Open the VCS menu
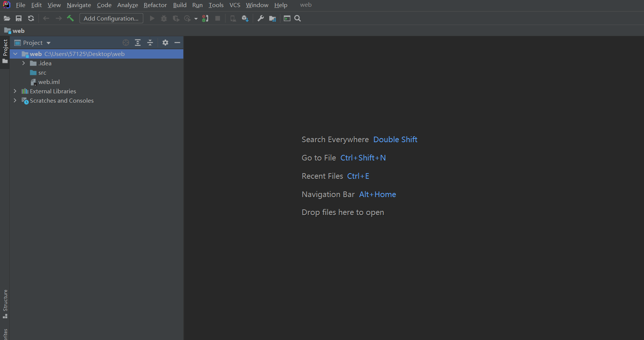The image size is (644, 340). (x=235, y=5)
